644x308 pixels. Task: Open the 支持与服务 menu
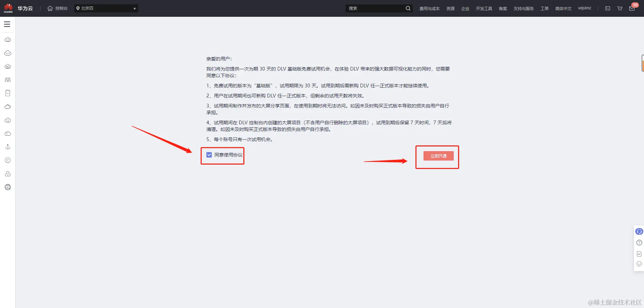[x=524, y=8]
